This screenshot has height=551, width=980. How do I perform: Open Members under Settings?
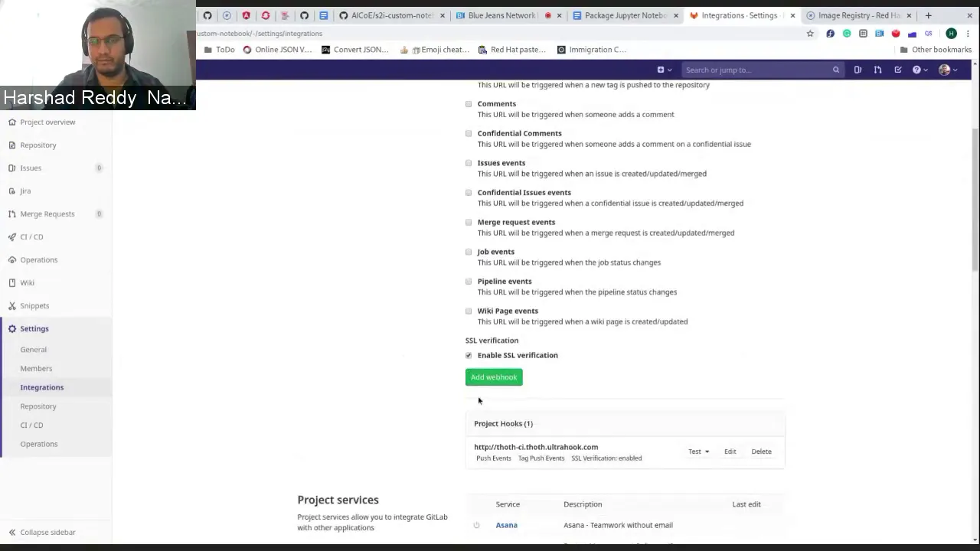pos(36,368)
